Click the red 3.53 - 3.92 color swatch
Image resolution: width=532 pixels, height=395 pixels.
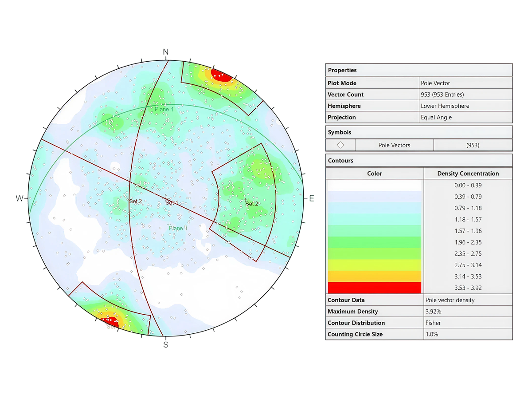[x=374, y=288]
